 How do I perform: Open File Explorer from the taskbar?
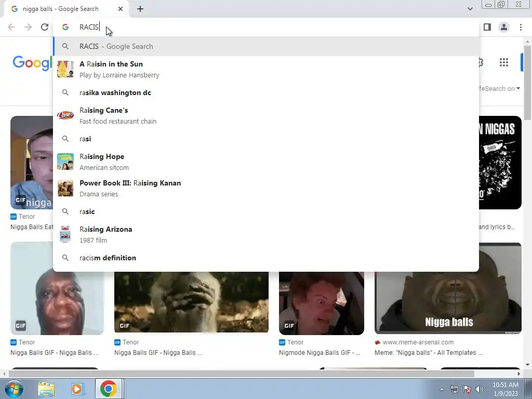click(x=46, y=389)
